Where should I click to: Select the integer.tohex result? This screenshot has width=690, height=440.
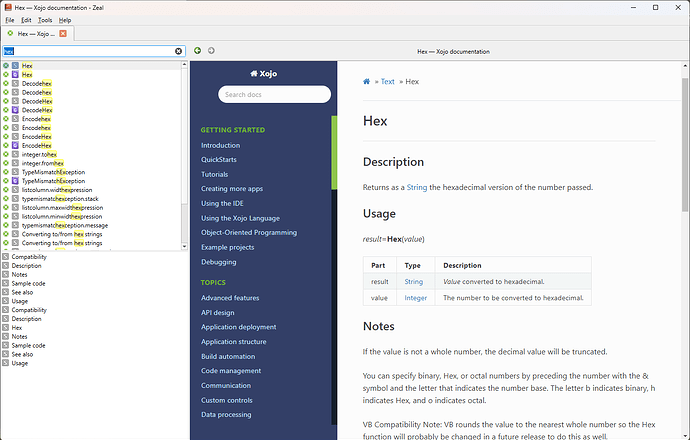point(39,154)
